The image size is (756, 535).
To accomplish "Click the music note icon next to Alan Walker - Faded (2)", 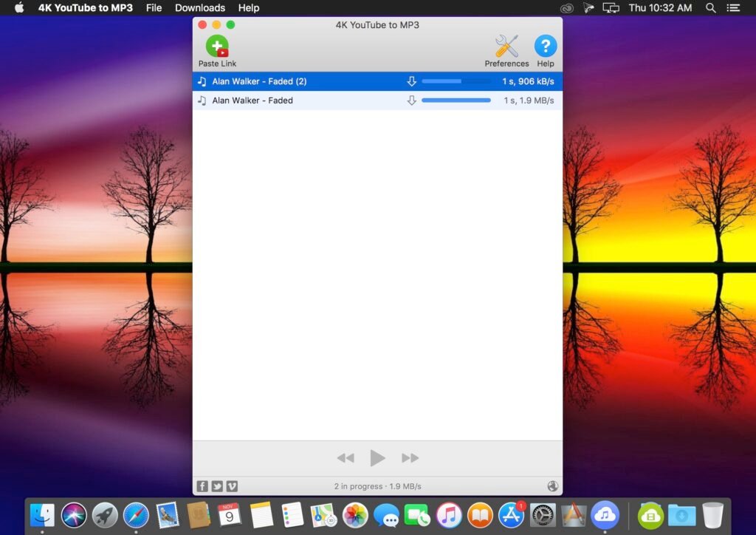I will pos(202,81).
